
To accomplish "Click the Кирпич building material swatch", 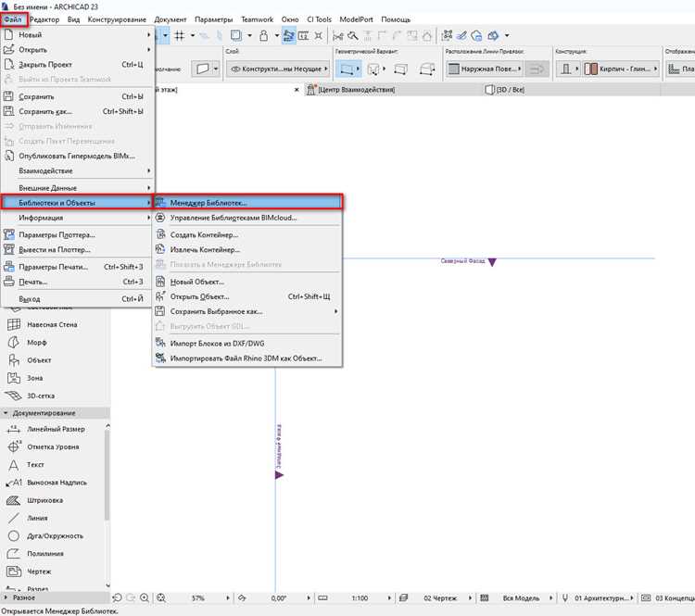I will coord(591,69).
